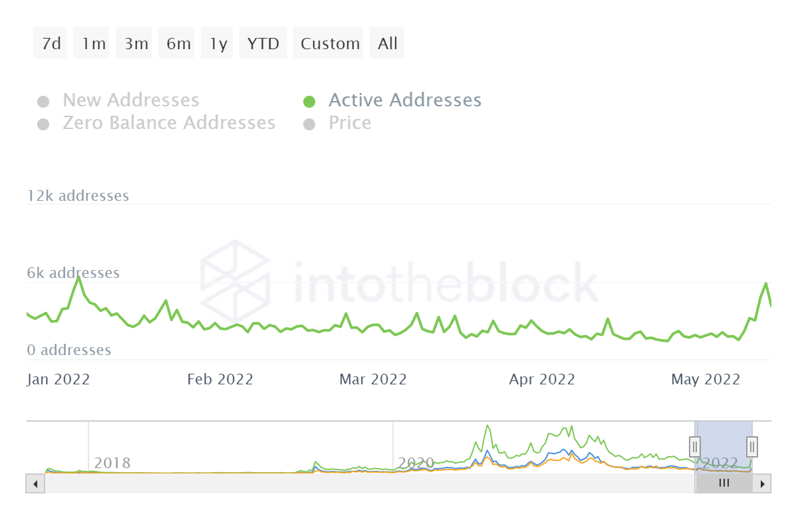The width and height of the screenshot is (798, 532).
Task: Click the shaded selected range in navigator
Action: pyautogui.click(x=724, y=447)
